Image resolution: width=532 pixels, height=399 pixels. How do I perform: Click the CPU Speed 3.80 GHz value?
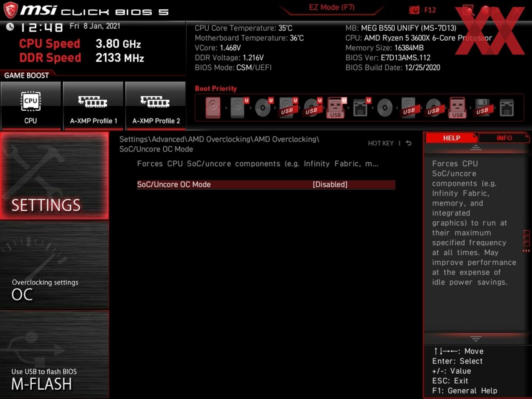(x=118, y=44)
